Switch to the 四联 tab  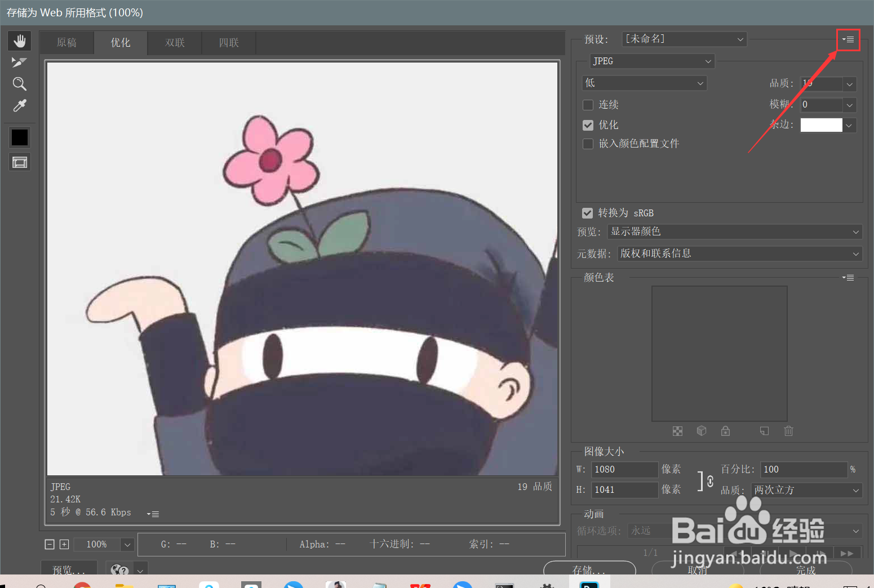coord(229,43)
